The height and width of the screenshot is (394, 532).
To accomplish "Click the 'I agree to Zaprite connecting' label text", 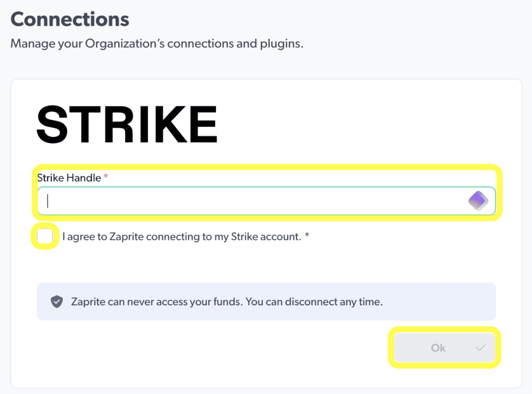I will [x=156, y=237].
